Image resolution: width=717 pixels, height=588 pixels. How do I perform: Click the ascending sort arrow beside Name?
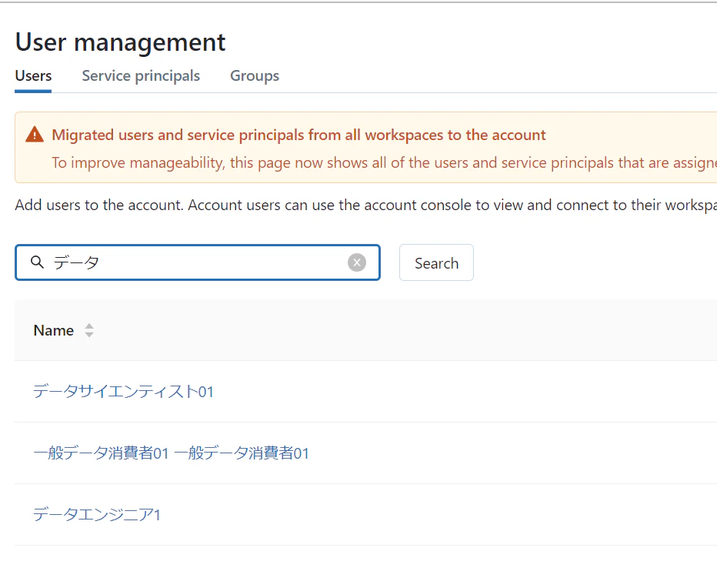(x=89, y=326)
